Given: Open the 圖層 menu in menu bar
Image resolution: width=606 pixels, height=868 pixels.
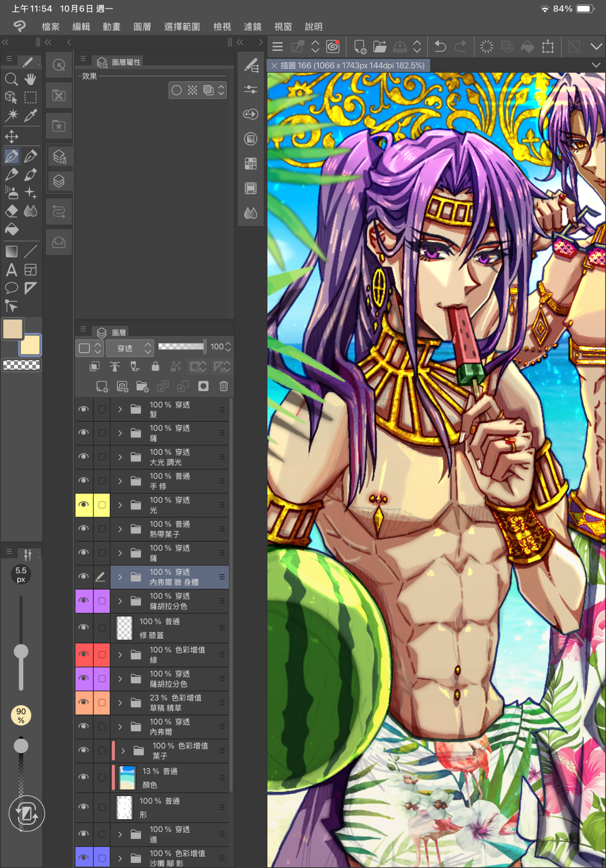Looking at the screenshot, I should (142, 27).
